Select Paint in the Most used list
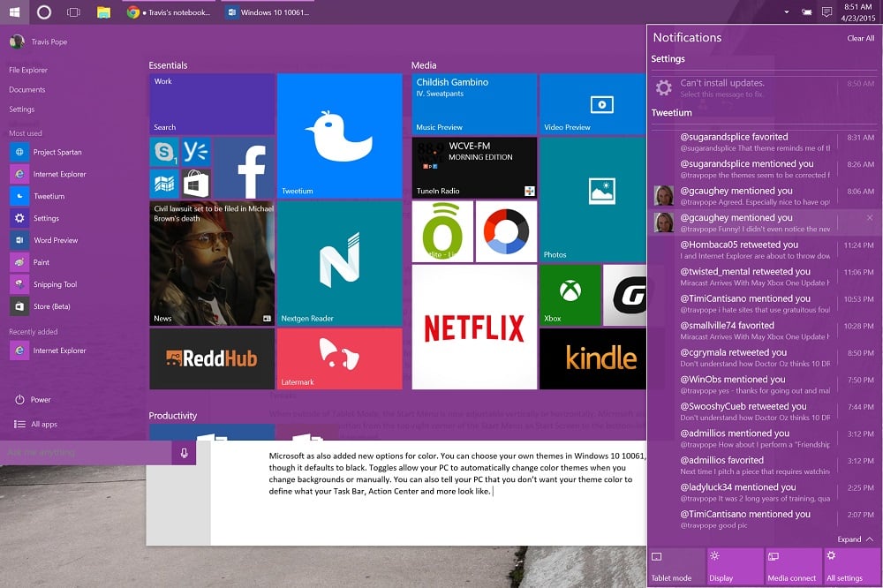 [x=55, y=262]
